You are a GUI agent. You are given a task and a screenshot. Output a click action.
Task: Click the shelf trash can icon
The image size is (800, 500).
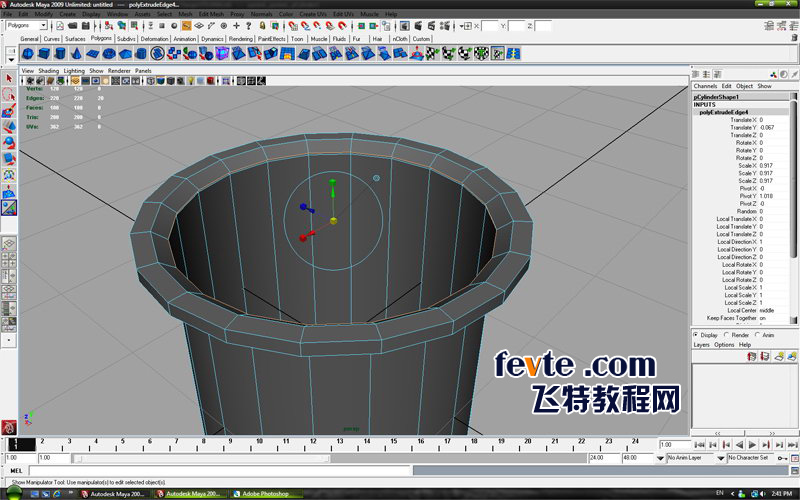click(794, 38)
